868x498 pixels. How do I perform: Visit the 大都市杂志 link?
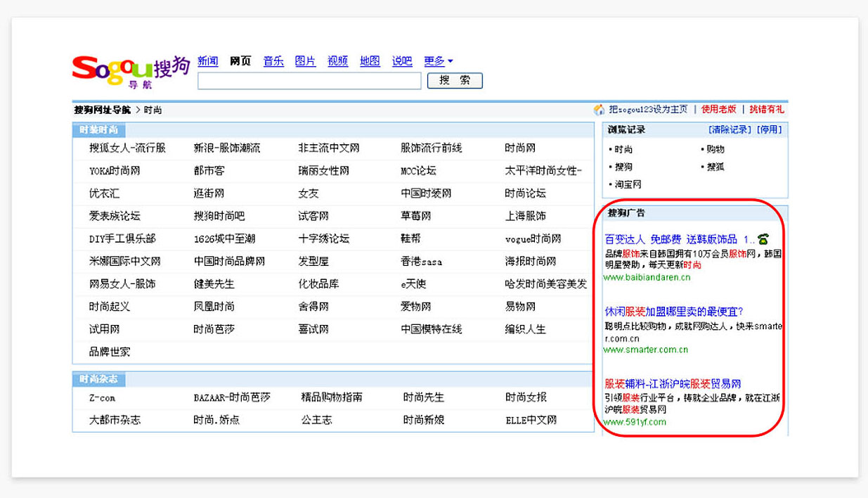tap(115, 420)
